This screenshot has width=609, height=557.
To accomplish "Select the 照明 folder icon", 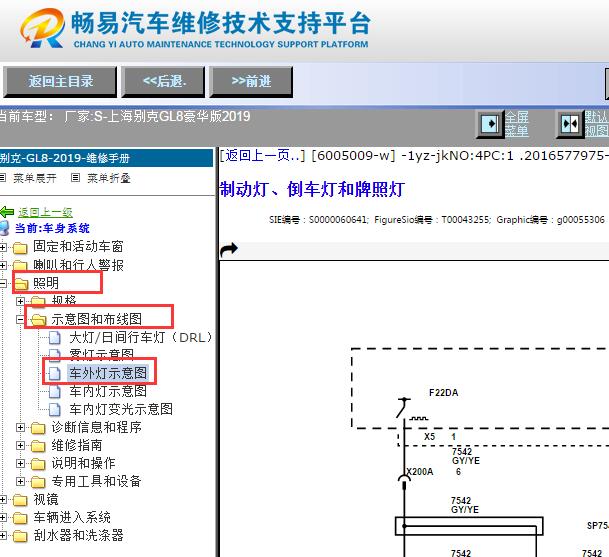I will coord(21,284).
